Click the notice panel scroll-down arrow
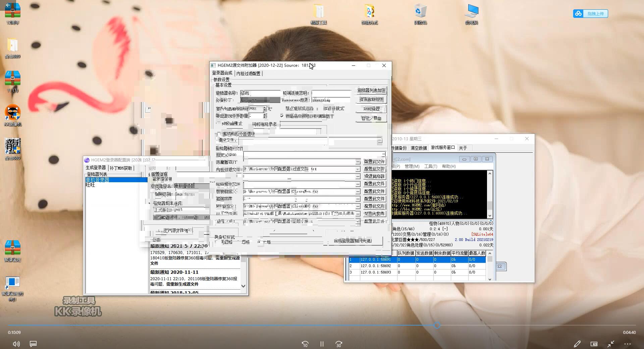 click(244, 286)
